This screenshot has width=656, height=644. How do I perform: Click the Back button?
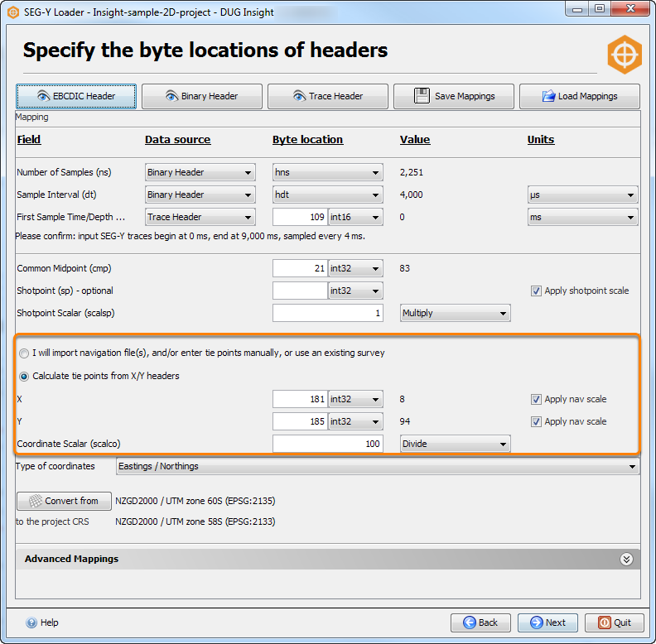480,622
